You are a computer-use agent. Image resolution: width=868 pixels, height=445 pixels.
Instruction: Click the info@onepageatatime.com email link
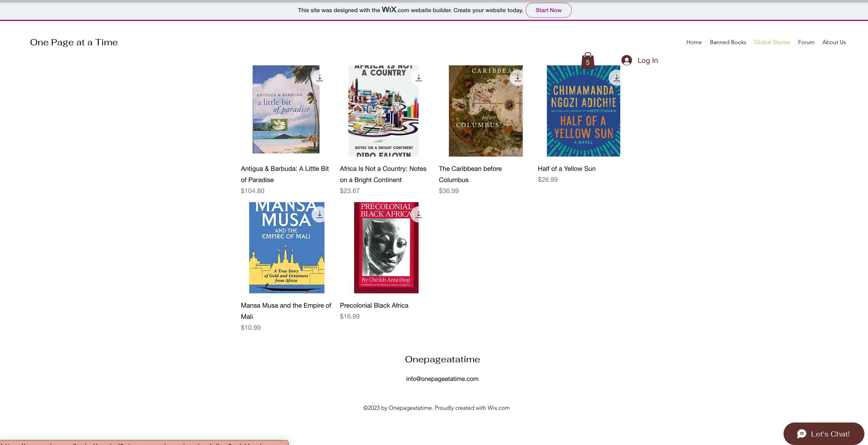(442, 379)
